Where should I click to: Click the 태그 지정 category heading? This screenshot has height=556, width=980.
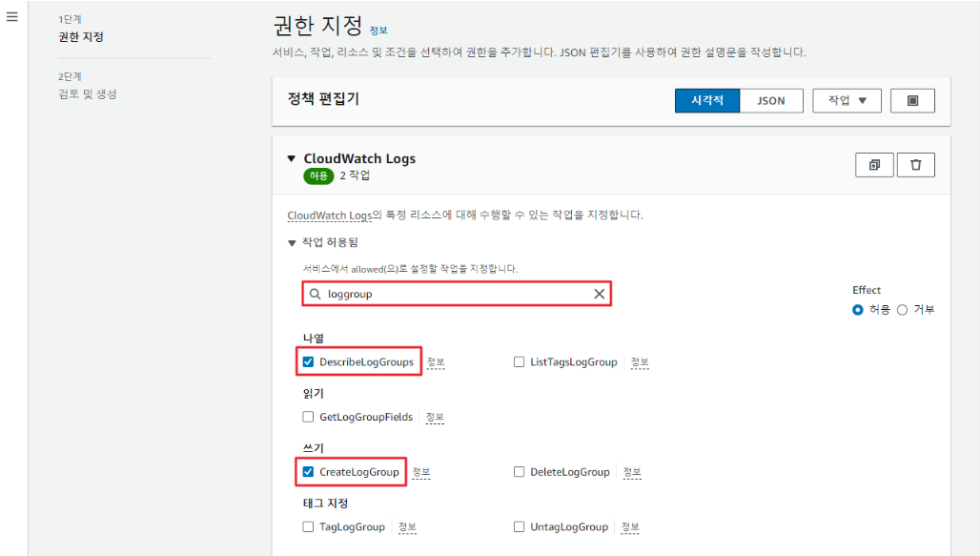click(x=326, y=504)
